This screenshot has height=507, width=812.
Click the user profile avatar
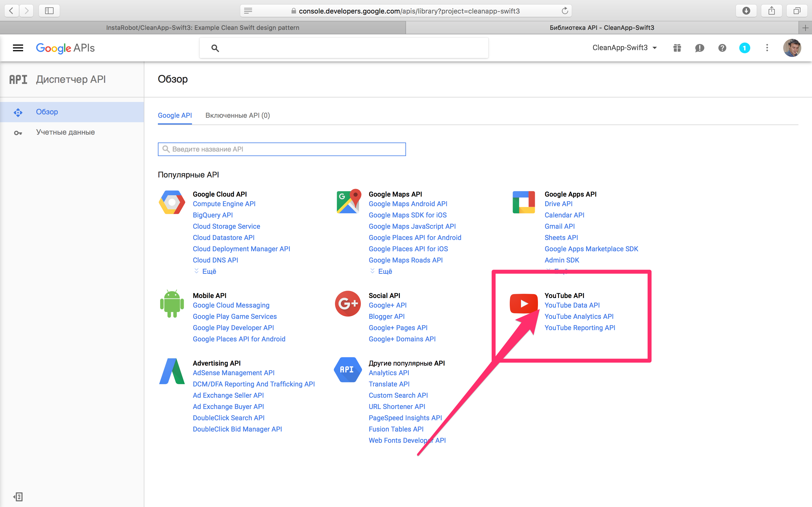tap(792, 48)
